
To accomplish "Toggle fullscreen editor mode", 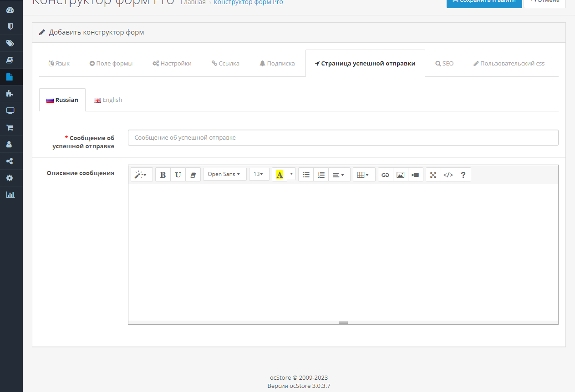I will (x=433, y=175).
